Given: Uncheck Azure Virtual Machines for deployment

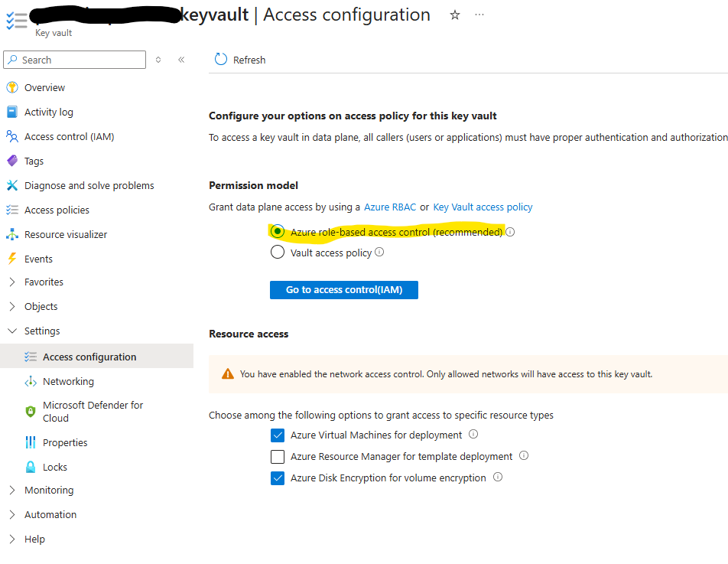Looking at the screenshot, I should (x=277, y=435).
